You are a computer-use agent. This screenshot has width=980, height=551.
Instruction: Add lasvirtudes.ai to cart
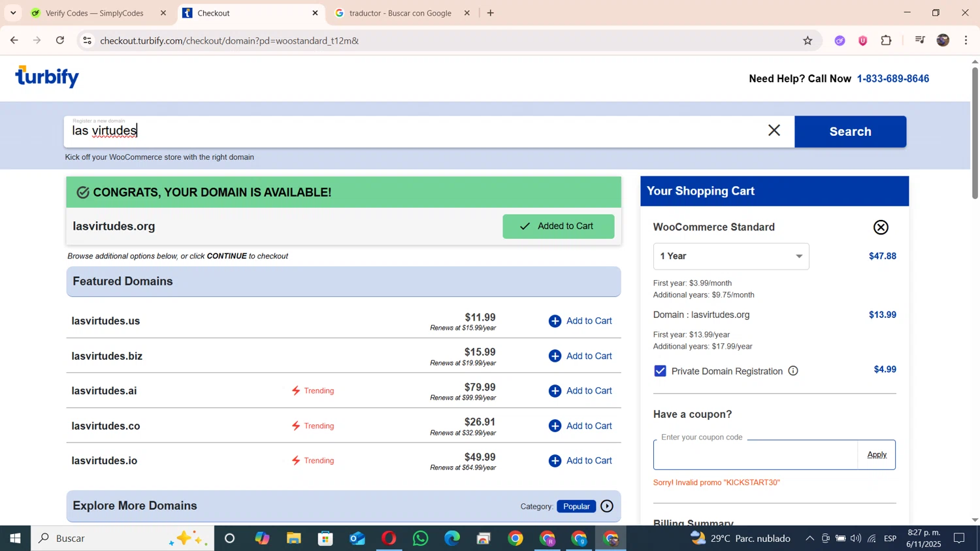pos(580,391)
